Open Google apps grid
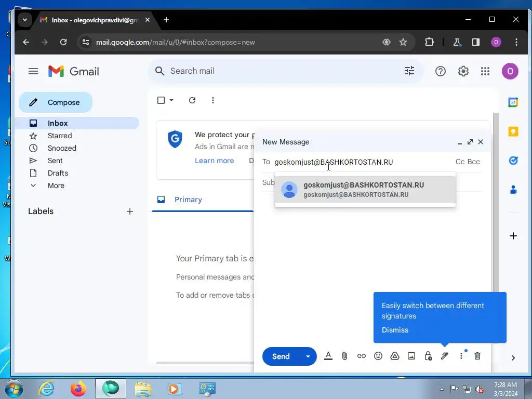Viewport: 532px width, 399px height. click(485, 71)
